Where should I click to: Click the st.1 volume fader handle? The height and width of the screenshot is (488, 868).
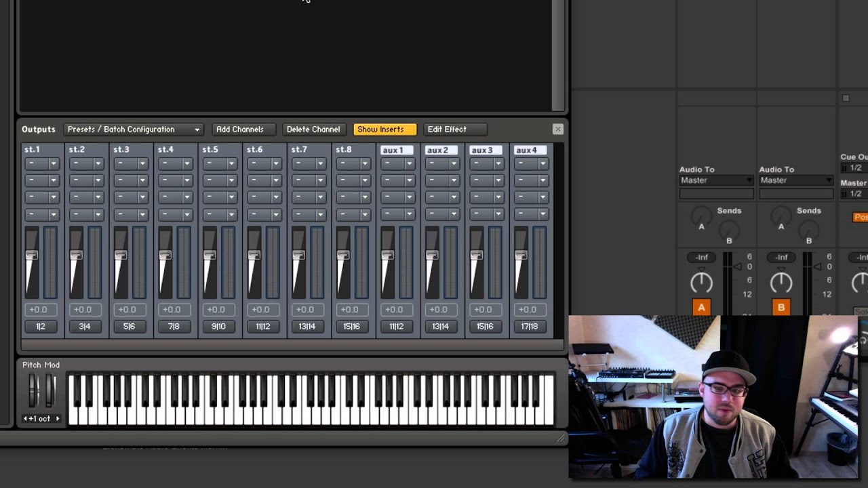pyautogui.click(x=31, y=256)
